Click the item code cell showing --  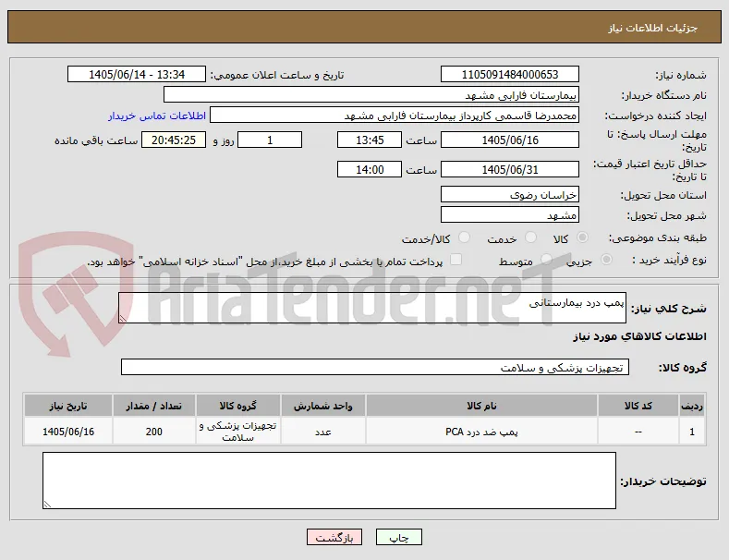point(638,432)
